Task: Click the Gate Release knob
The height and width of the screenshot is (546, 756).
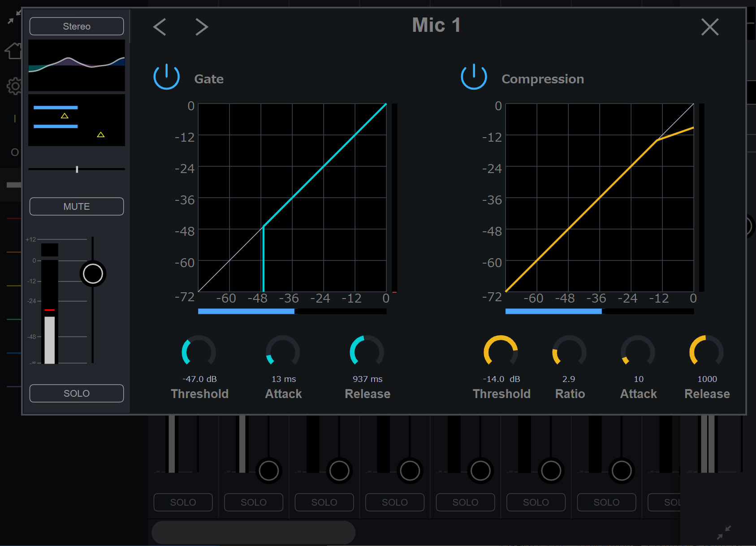Action: pos(367,352)
